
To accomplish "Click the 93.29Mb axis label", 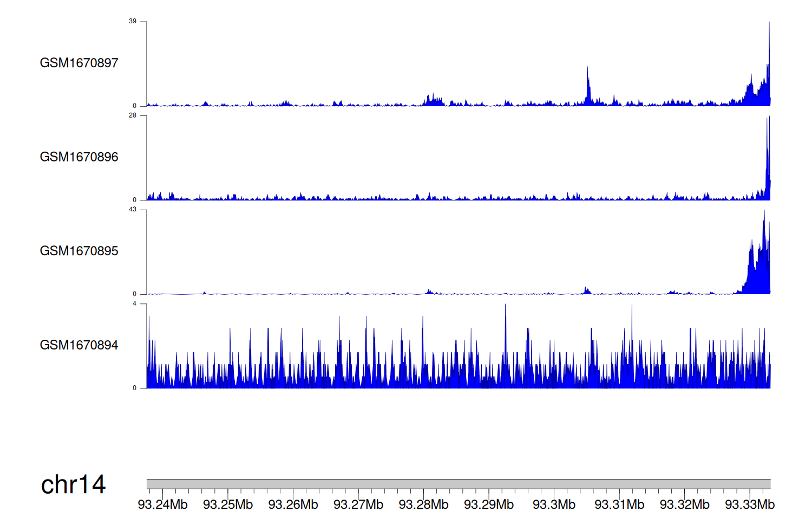I will (x=489, y=504).
